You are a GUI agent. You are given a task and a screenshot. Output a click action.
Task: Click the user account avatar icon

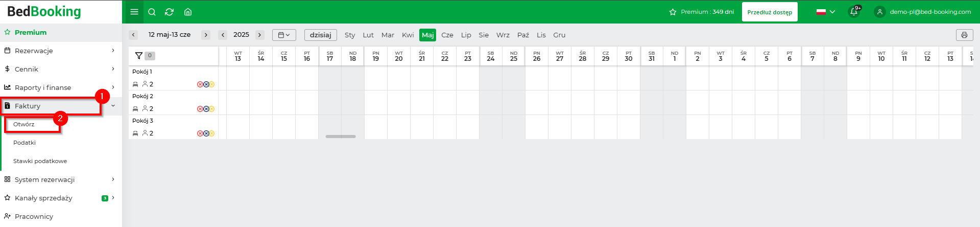pos(879,12)
